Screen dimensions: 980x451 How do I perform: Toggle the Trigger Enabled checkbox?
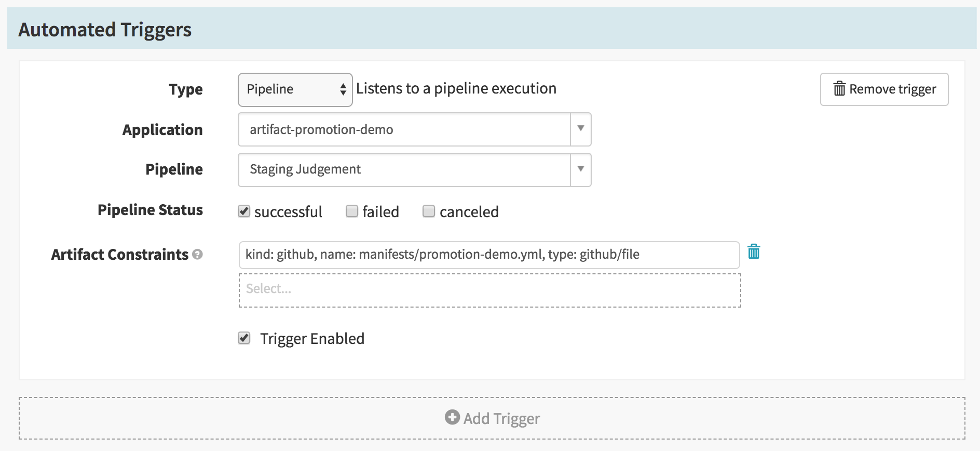tap(244, 338)
